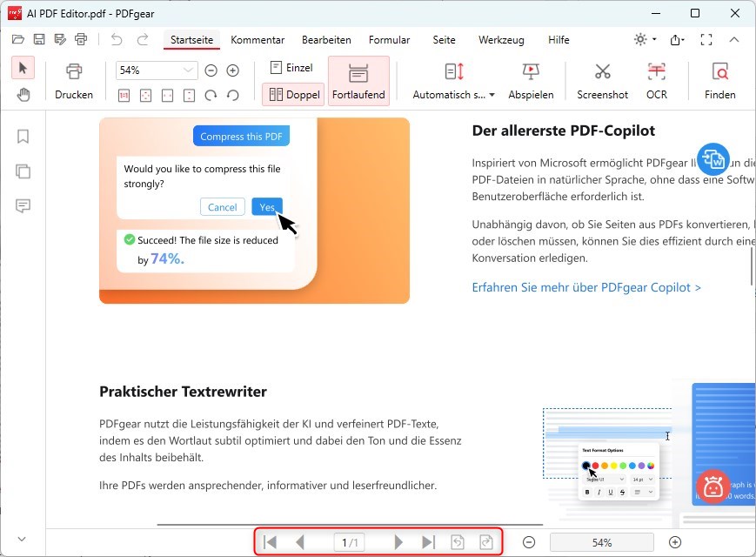Toggle Fortlaufend continuous scrolling
Image resolution: width=756 pixels, height=557 pixels.
click(x=358, y=81)
